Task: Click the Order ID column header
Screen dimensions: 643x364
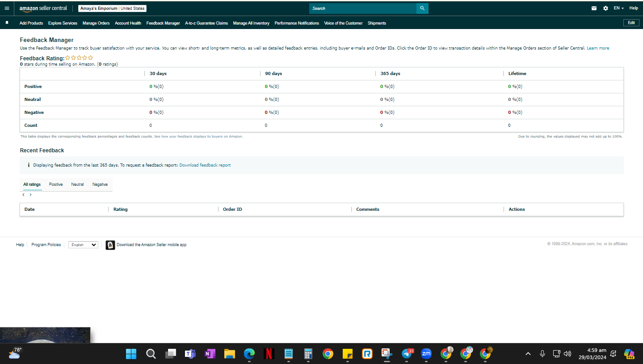Action: coord(232,209)
